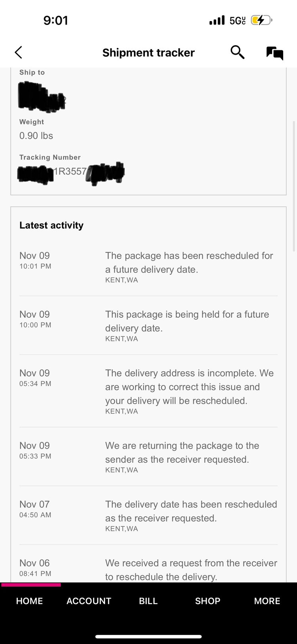
Task: Tap the Shipment tracker page title
Action: 148,53
